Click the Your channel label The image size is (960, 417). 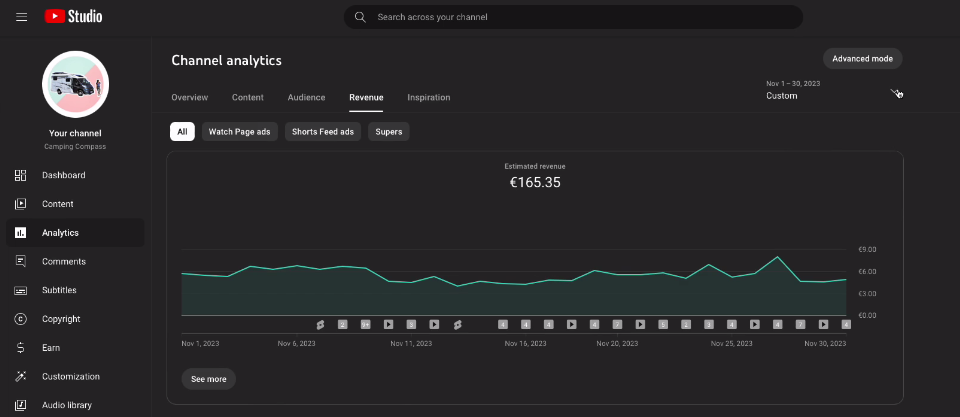tap(75, 133)
